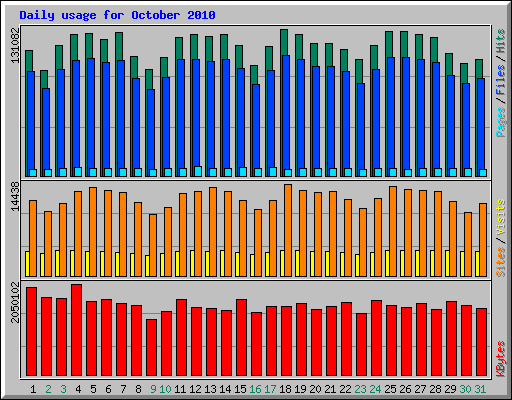The height and width of the screenshot is (400, 512).
Task: Click the Pages / Files / Hits legend
Action: 501,83
